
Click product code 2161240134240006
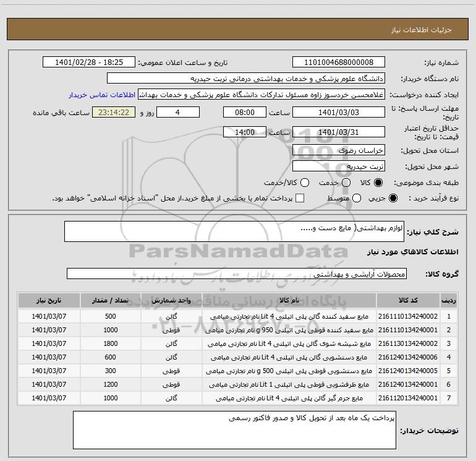pyautogui.click(x=408, y=357)
